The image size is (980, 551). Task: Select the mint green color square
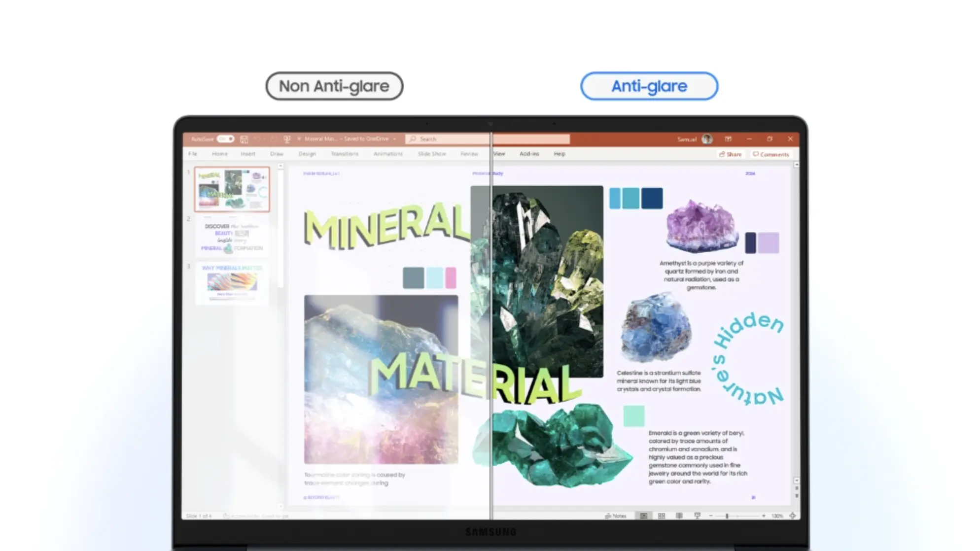[x=633, y=416]
